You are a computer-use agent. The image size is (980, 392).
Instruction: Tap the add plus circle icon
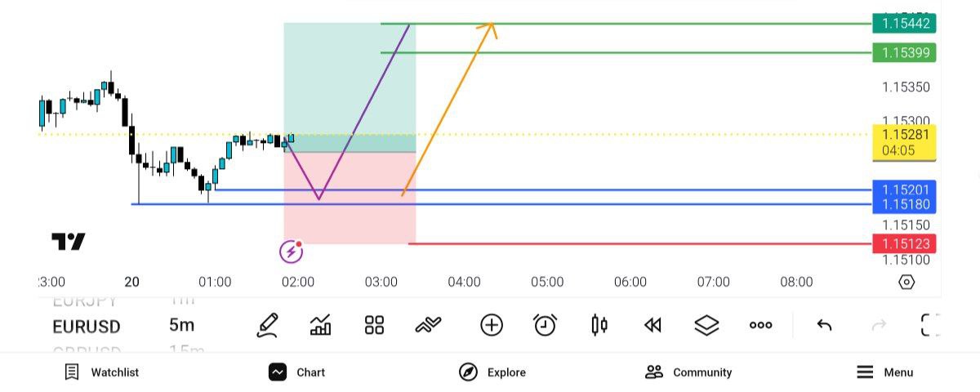click(491, 326)
